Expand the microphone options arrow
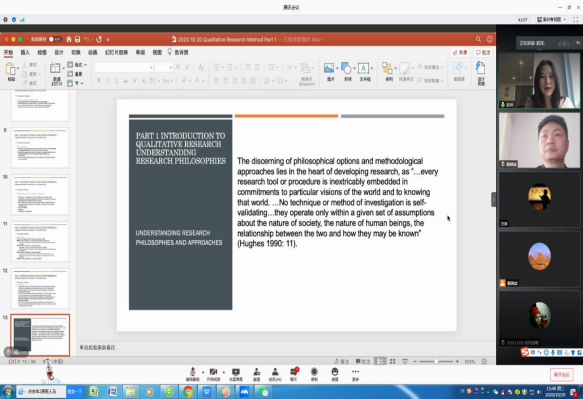Viewport: 583px width, 399px height. click(x=203, y=372)
